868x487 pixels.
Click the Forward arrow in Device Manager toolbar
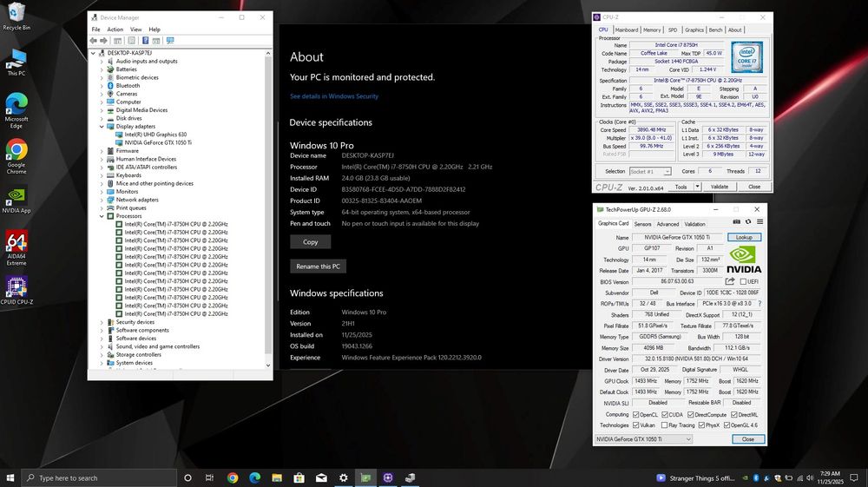point(103,41)
